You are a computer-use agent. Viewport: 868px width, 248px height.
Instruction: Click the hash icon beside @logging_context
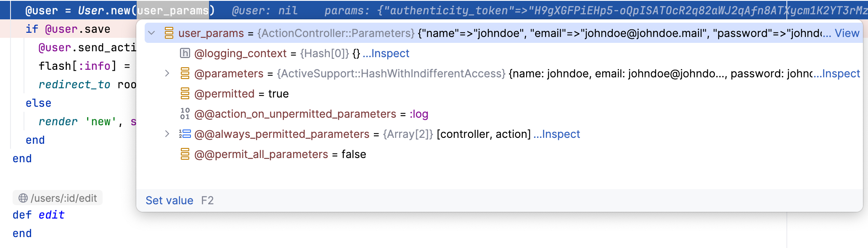[x=185, y=53]
